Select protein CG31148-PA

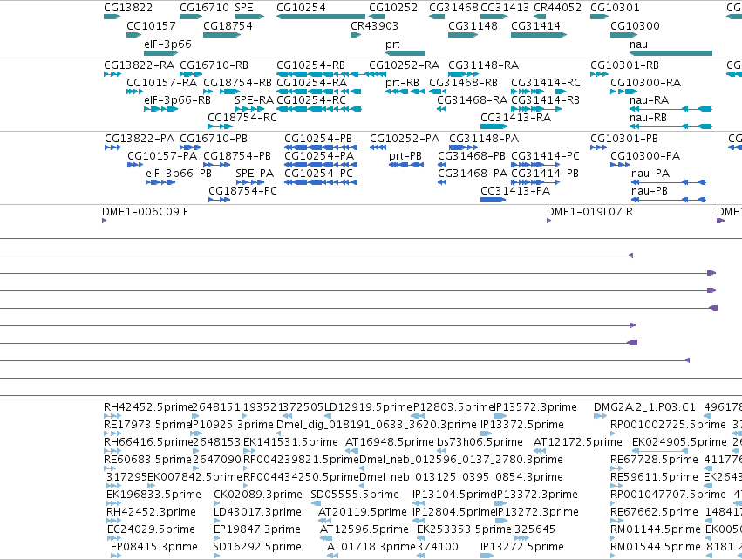484,138
